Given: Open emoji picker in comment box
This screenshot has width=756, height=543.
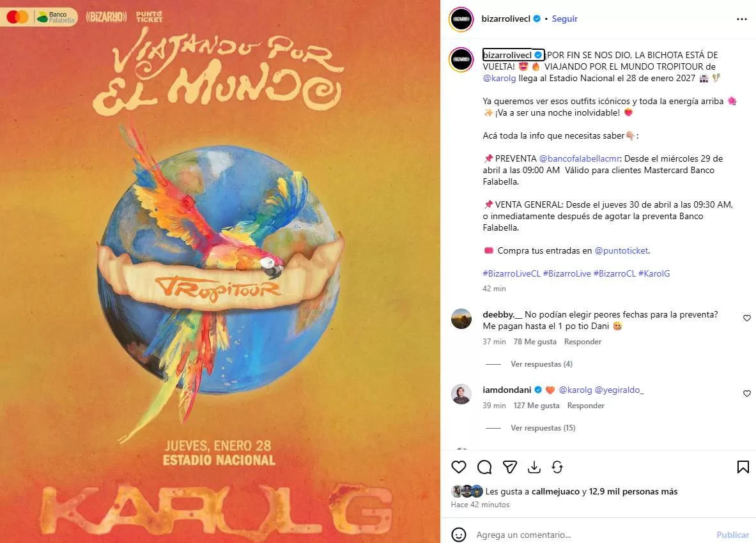Looking at the screenshot, I should [x=458, y=535].
